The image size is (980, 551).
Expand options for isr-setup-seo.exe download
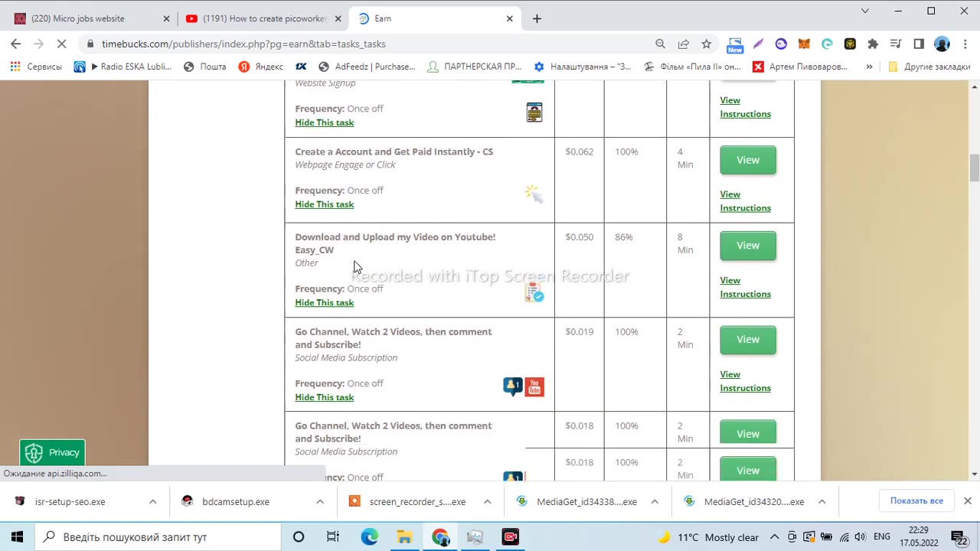click(152, 502)
